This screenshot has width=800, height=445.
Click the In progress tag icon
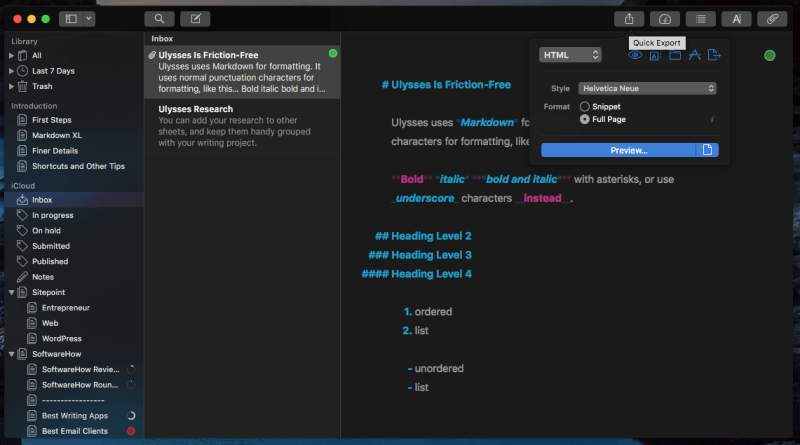pos(22,215)
